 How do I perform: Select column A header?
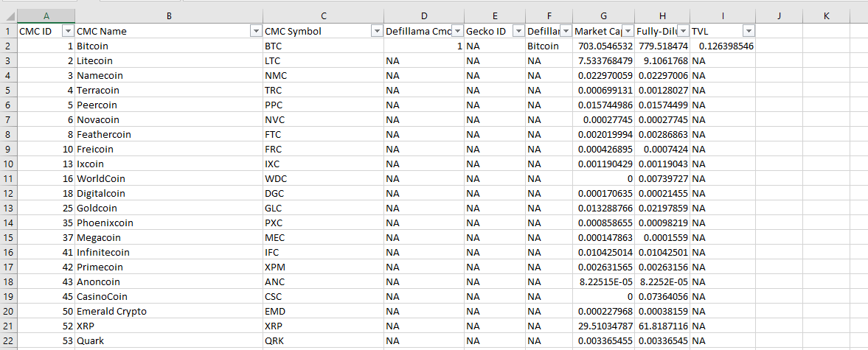click(46, 16)
